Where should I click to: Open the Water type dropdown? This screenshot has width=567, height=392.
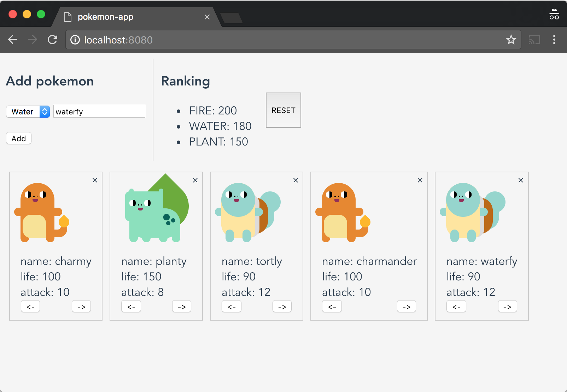pos(28,112)
